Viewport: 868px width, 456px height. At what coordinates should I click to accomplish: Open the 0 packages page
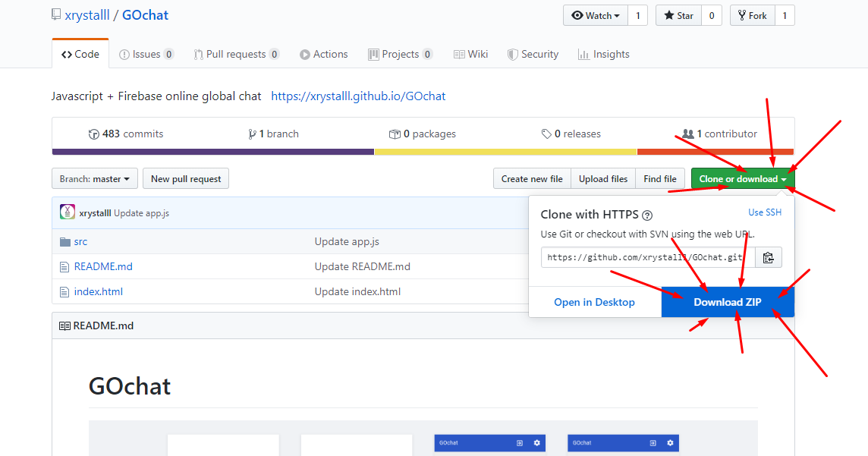423,134
